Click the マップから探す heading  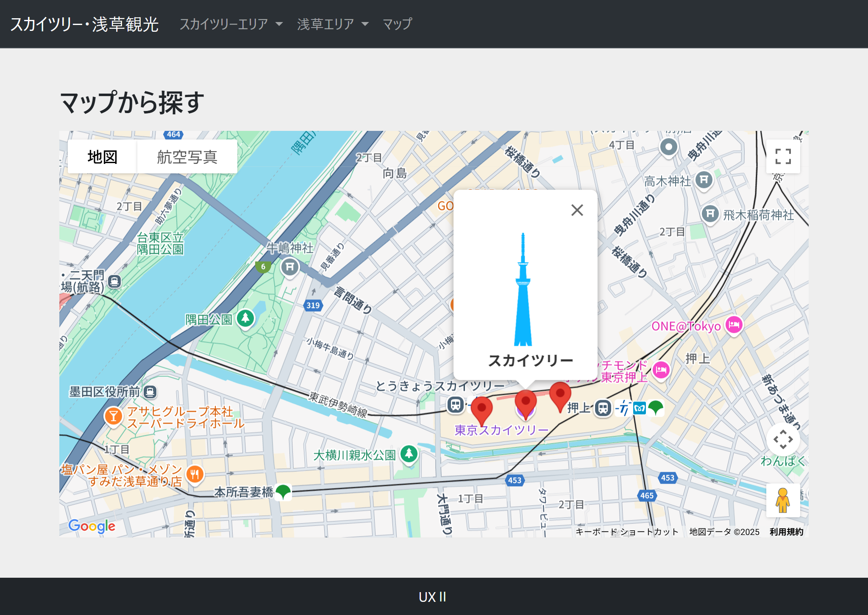(x=132, y=102)
